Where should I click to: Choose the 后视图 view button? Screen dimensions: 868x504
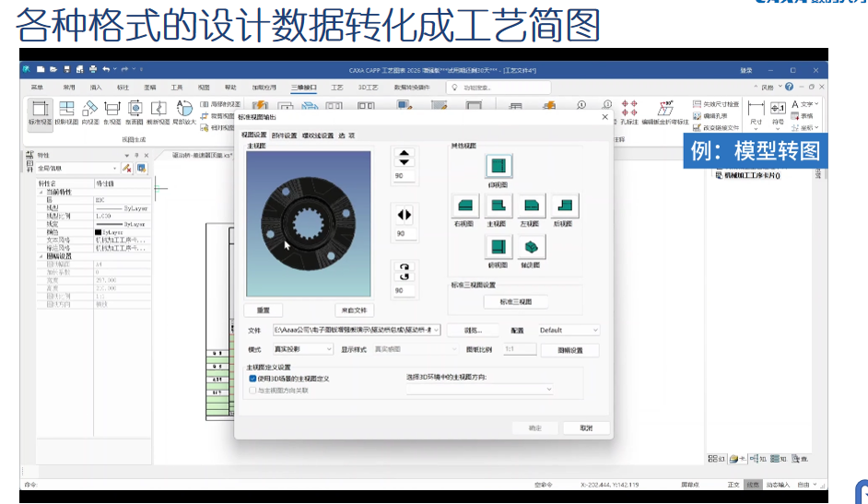click(565, 205)
